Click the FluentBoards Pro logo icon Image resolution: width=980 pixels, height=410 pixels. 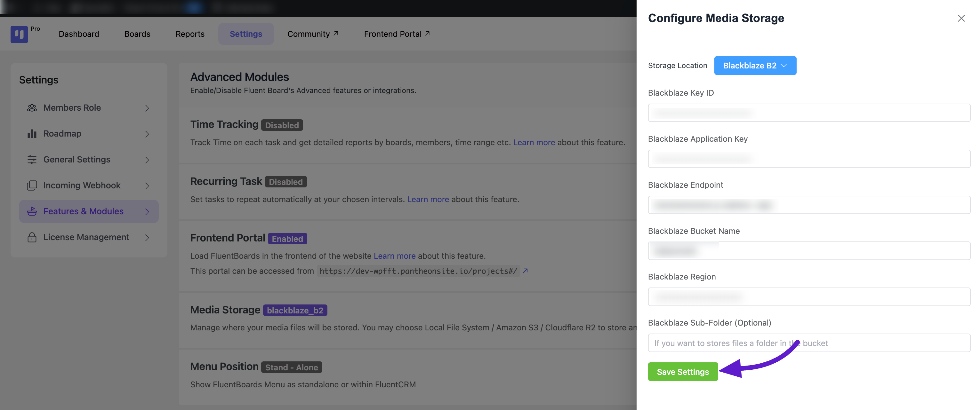(19, 34)
